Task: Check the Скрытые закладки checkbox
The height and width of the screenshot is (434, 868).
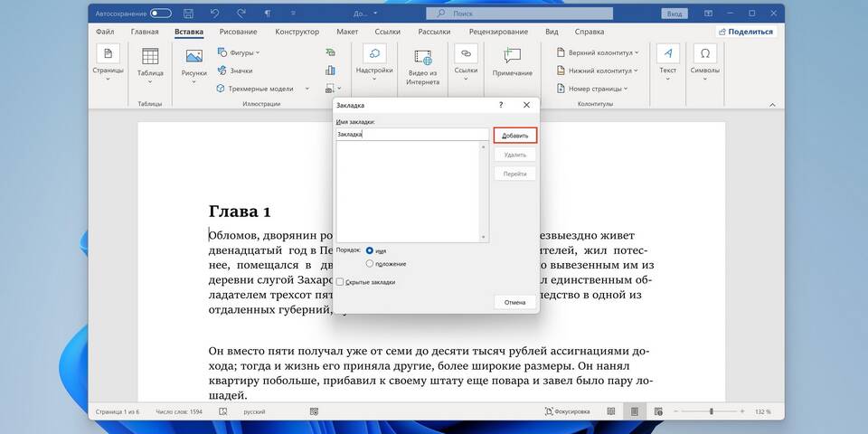Action: [340, 282]
